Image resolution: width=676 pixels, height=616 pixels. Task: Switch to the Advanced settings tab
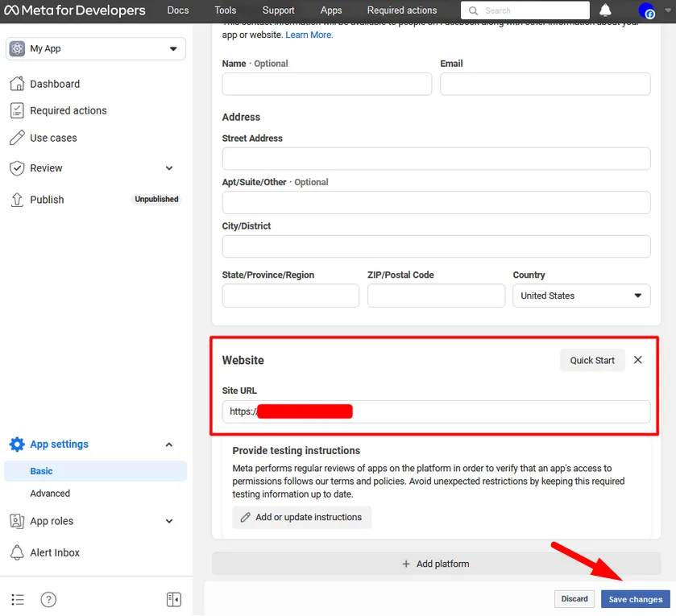(50, 493)
